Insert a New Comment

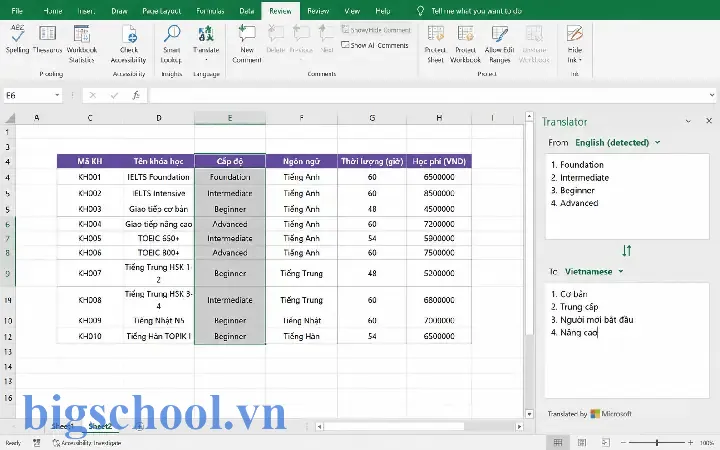[247, 44]
